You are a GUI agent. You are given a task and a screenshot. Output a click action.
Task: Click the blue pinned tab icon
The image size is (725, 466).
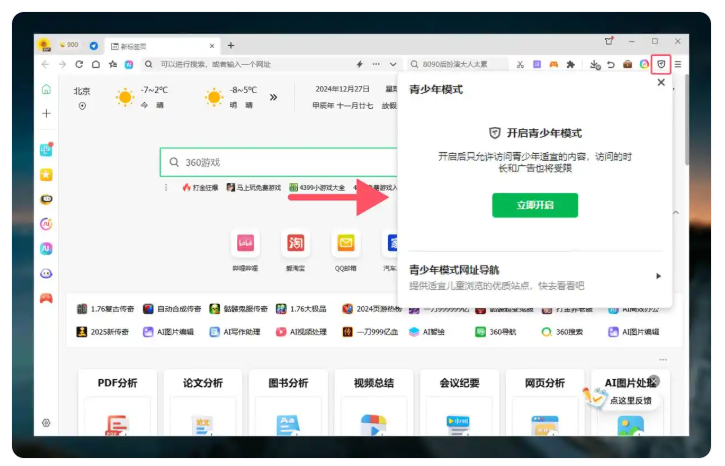(94, 45)
